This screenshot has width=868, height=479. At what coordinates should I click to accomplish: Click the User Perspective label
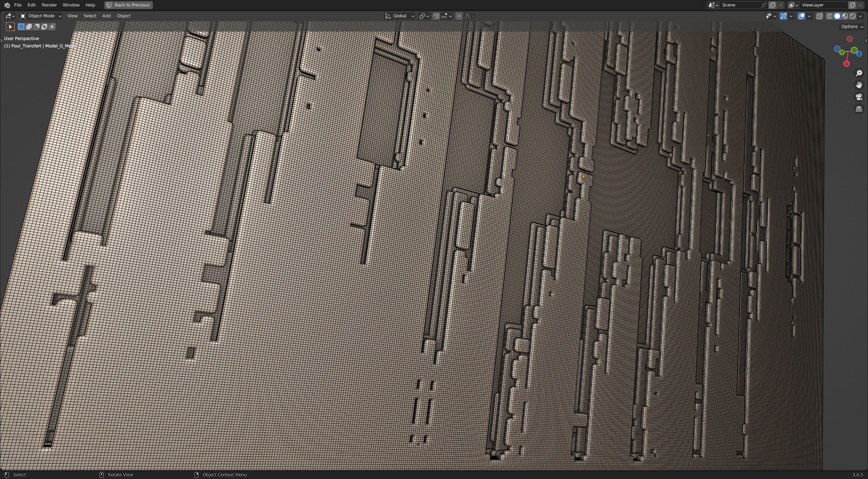coord(21,38)
